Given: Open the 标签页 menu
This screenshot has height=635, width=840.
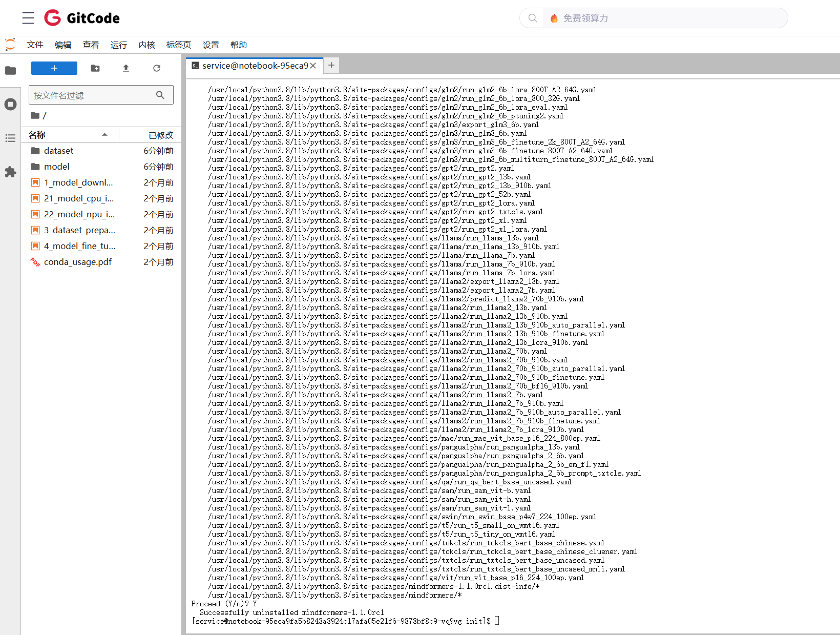Looking at the screenshot, I should 179,45.
